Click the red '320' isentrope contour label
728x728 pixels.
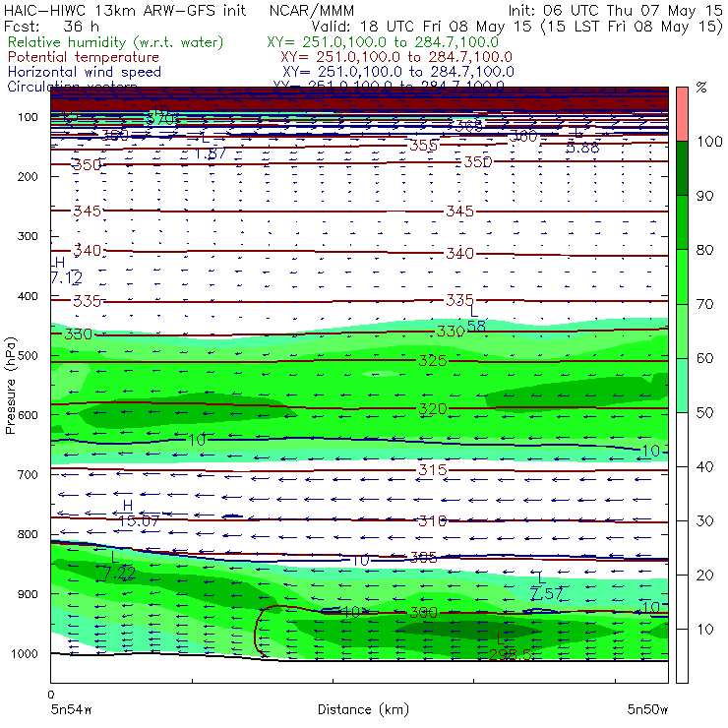(433, 409)
